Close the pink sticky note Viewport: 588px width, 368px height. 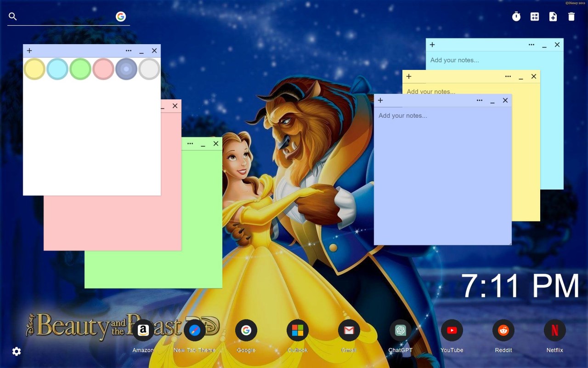pos(175,106)
